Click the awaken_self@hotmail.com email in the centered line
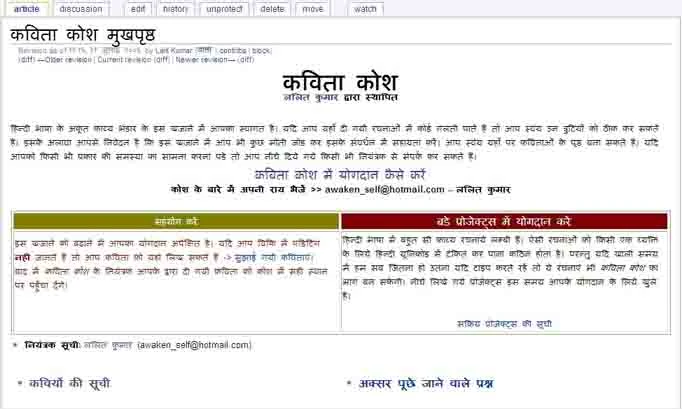The width and height of the screenshot is (682, 409). (384, 190)
